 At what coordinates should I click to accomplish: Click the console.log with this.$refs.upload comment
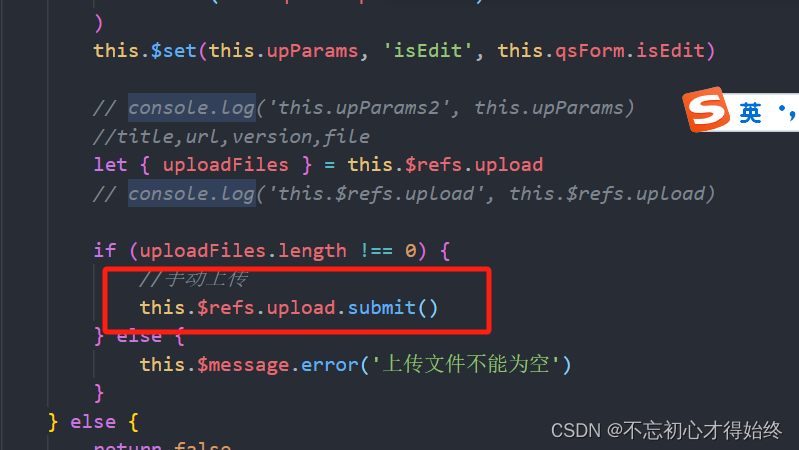(192, 193)
